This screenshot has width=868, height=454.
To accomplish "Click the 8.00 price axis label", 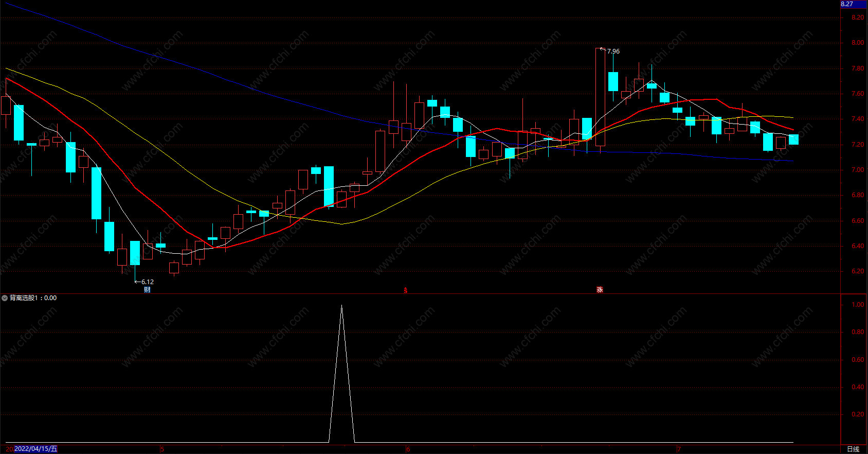I will click(858, 43).
